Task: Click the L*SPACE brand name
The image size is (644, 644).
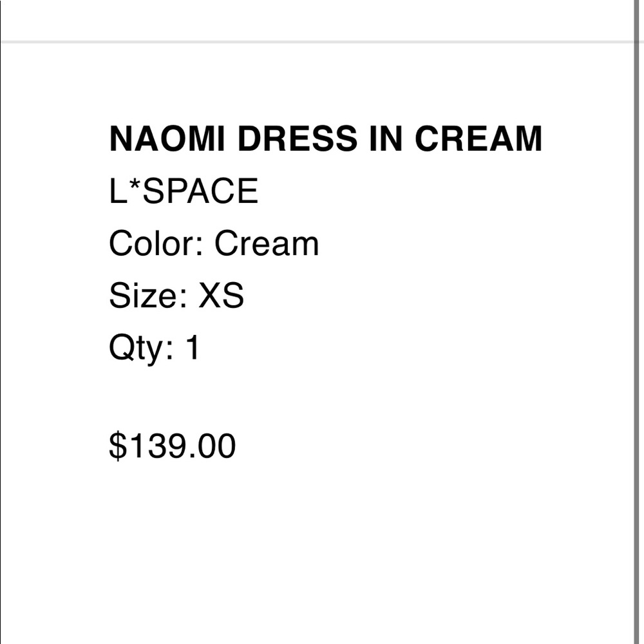Action: 184,191
